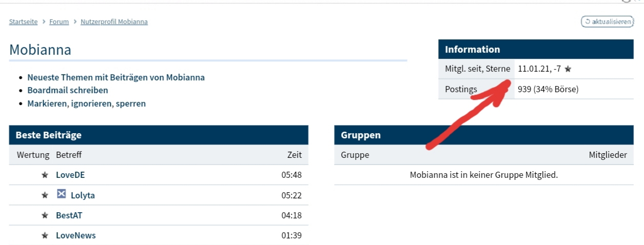
Task: Click the star icon beside LoveNews
Action: [45, 236]
